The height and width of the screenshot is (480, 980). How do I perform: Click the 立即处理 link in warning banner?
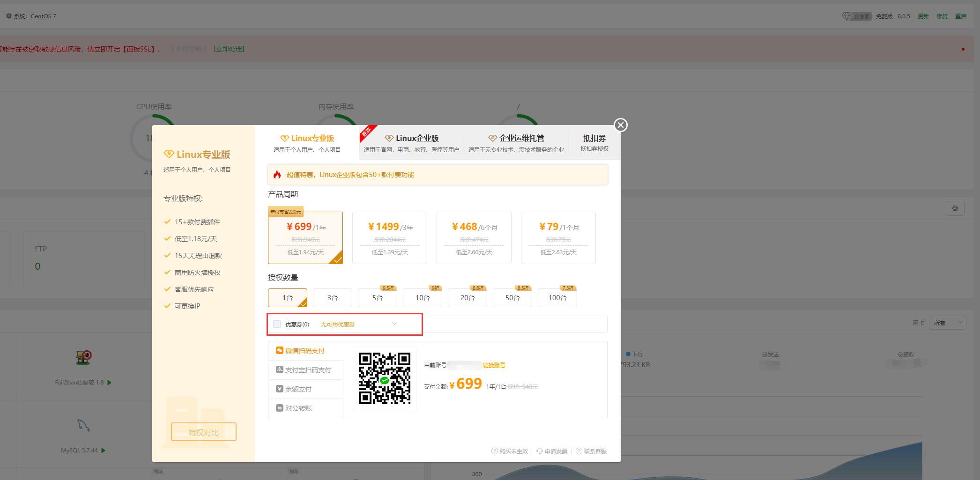tap(229, 49)
